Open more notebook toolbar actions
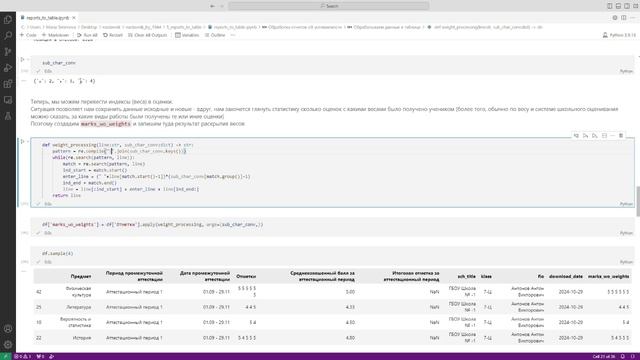640x360 pixels. [233, 35]
